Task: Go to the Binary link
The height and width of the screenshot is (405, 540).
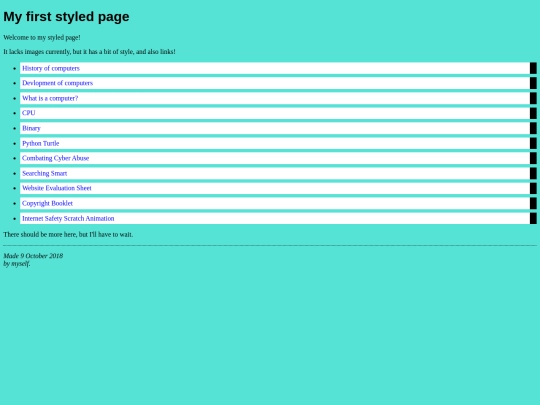Action: pyautogui.click(x=31, y=128)
